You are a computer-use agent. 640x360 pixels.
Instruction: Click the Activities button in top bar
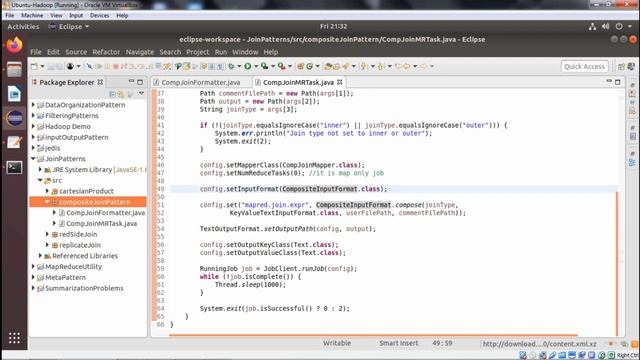(23, 27)
